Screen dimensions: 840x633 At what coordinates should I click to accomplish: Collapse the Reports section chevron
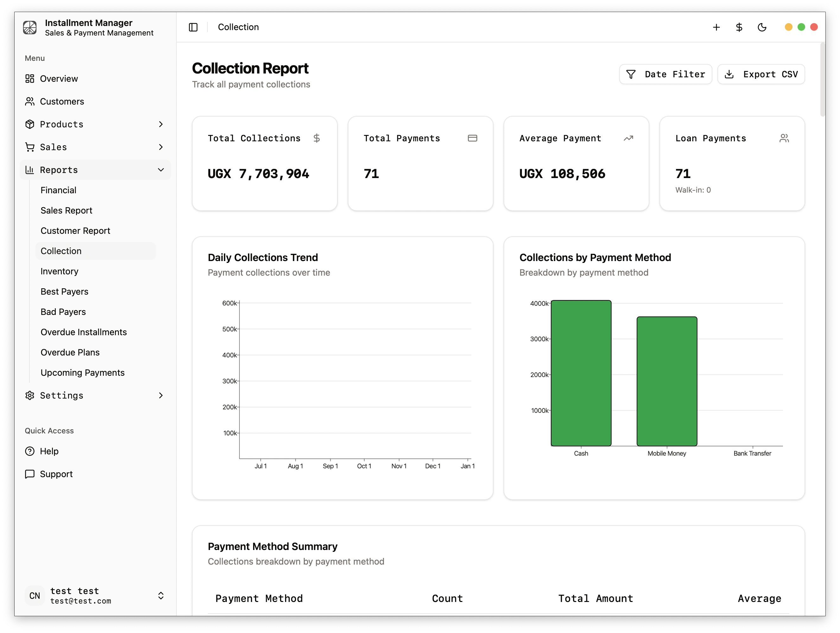[x=161, y=170]
